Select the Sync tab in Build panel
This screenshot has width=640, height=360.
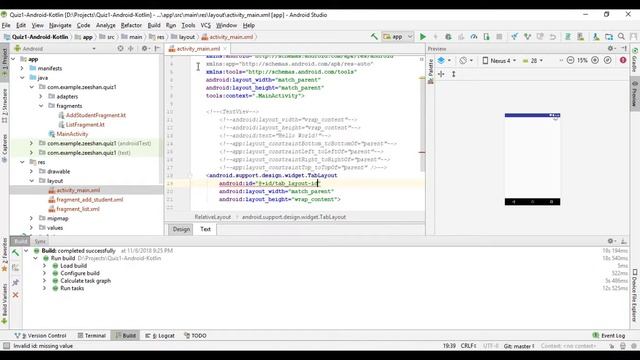click(x=40, y=241)
